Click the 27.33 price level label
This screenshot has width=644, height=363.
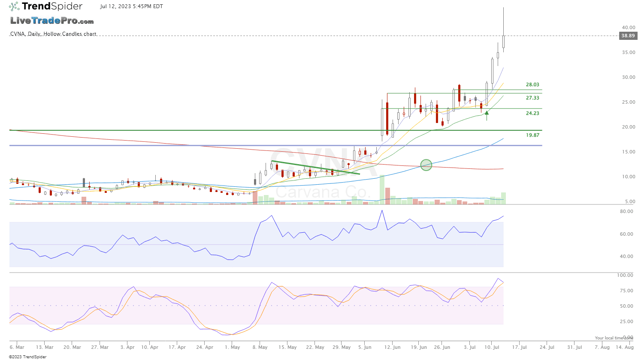point(532,98)
